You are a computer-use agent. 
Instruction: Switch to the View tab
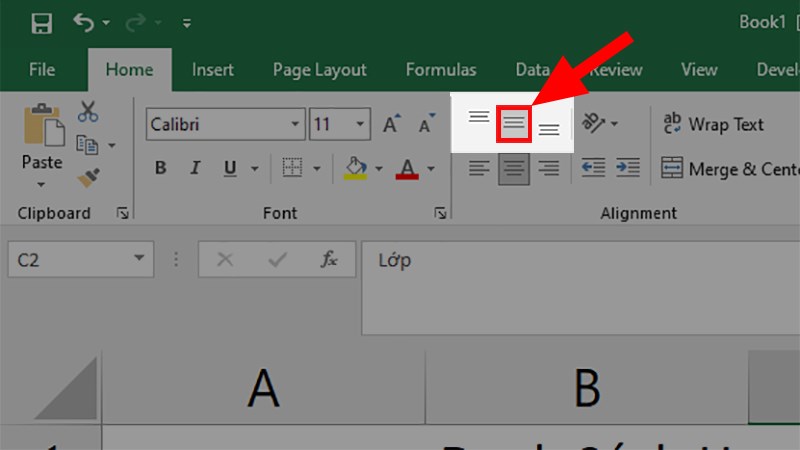pyautogui.click(x=699, y=69)
